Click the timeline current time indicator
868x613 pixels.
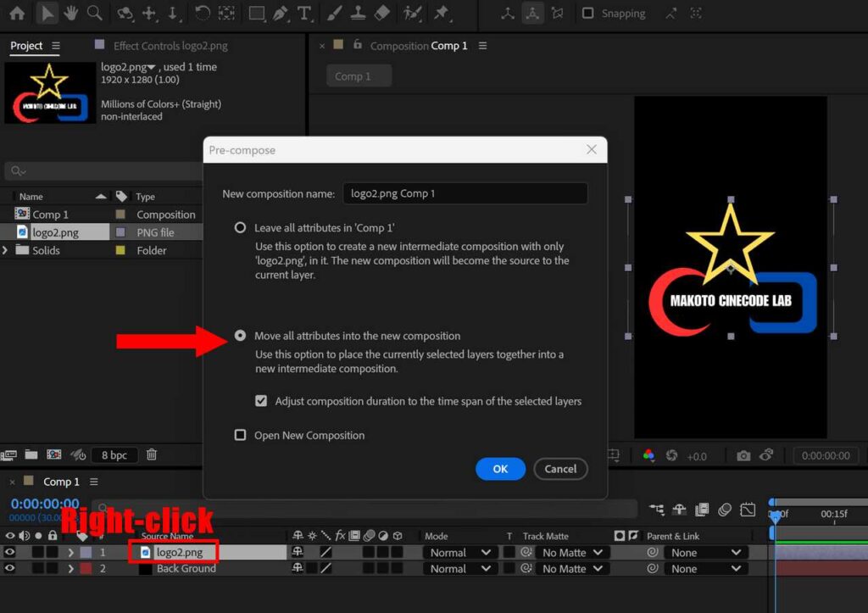click(776, 516)
